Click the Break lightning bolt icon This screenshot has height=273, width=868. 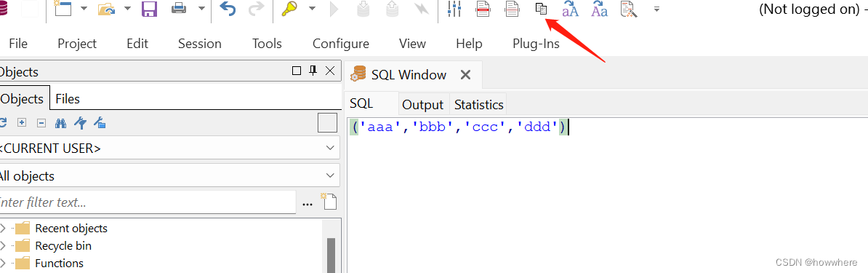pyautogui.click(x=421, y=9)
